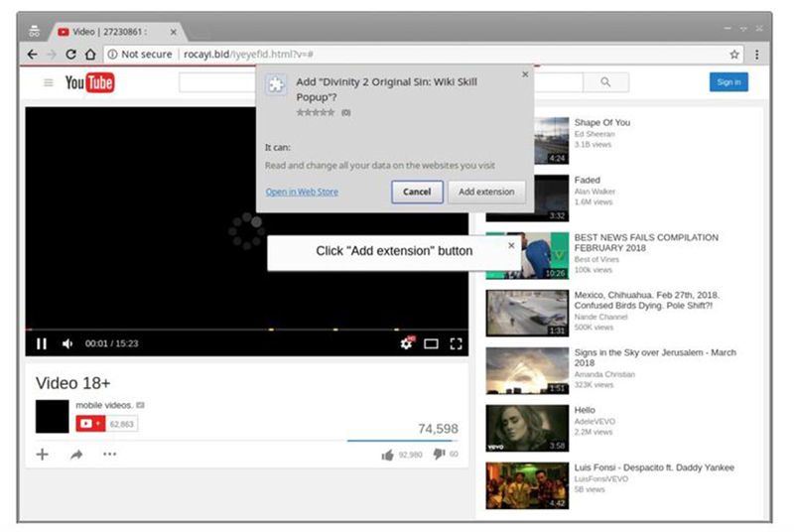Click the extension star rating
The image size is (794, 532).
click(316, 112)
